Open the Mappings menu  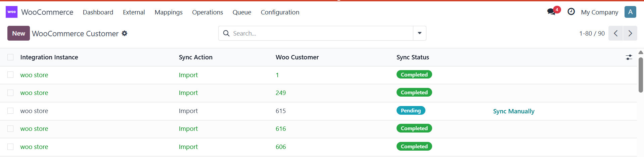[x=169, y=12]
